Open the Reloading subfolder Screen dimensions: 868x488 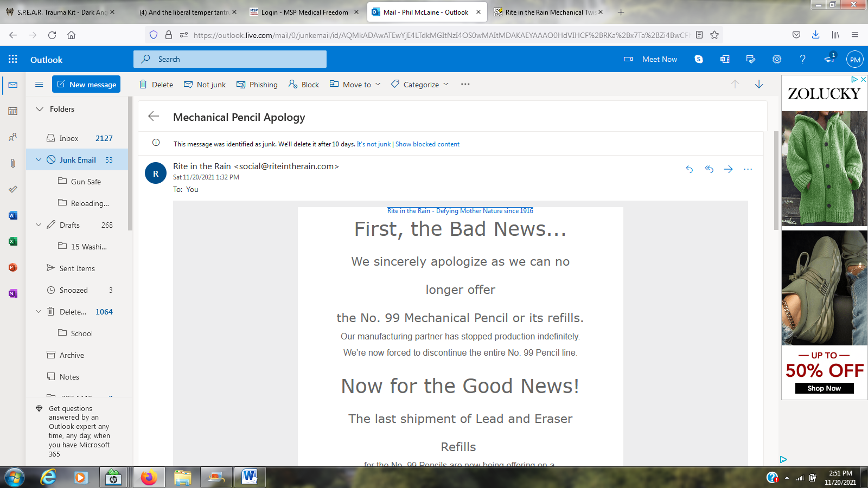(x=77, y=203)
